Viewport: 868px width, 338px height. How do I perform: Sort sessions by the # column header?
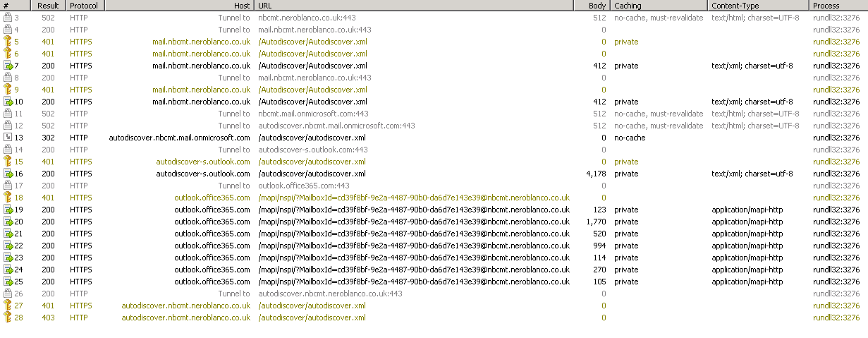click(16, 6)
